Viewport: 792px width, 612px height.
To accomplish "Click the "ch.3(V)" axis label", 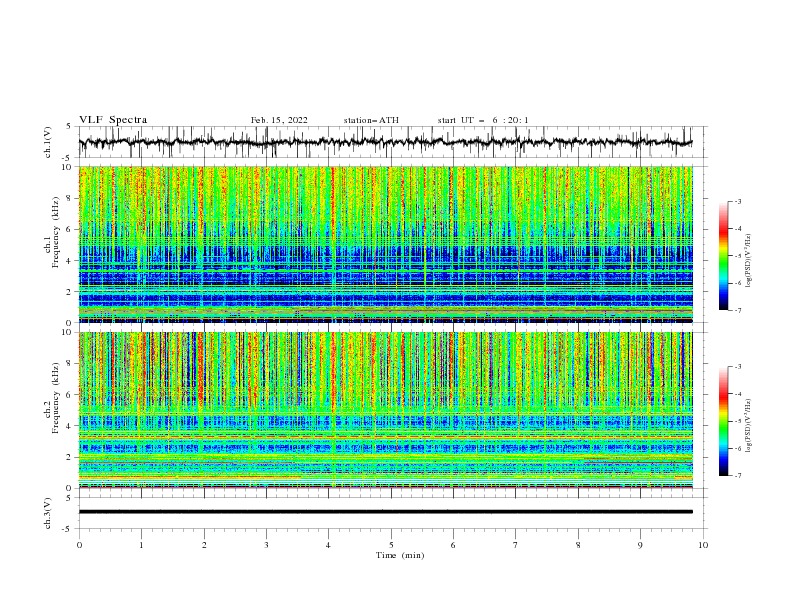I will 48,513.
